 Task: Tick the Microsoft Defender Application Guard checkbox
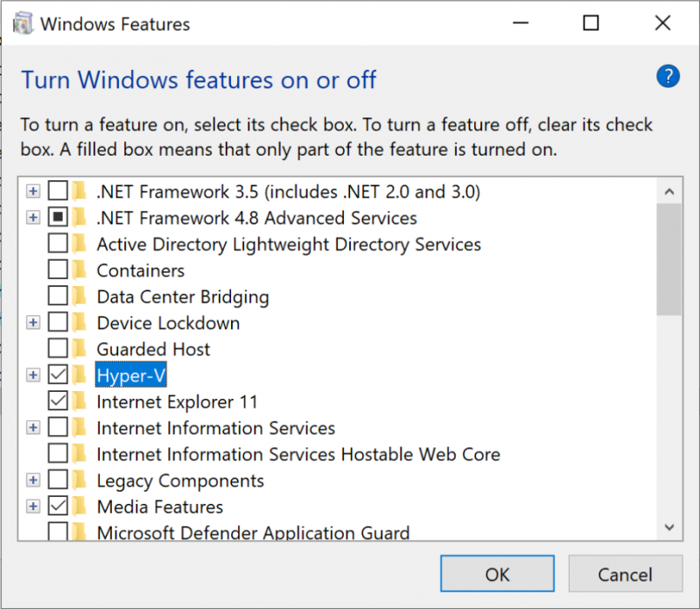click(58, 531)
